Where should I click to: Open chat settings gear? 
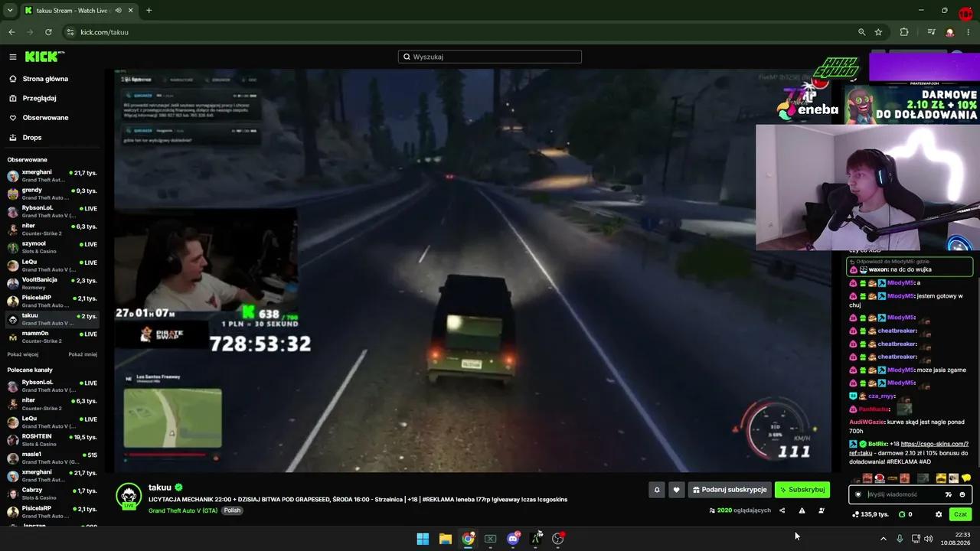click(939, 514)
